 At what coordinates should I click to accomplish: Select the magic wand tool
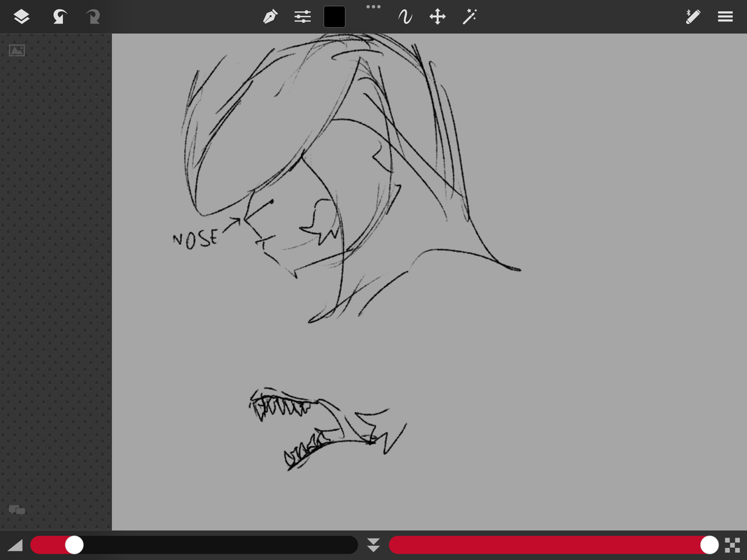click(470, 17)
